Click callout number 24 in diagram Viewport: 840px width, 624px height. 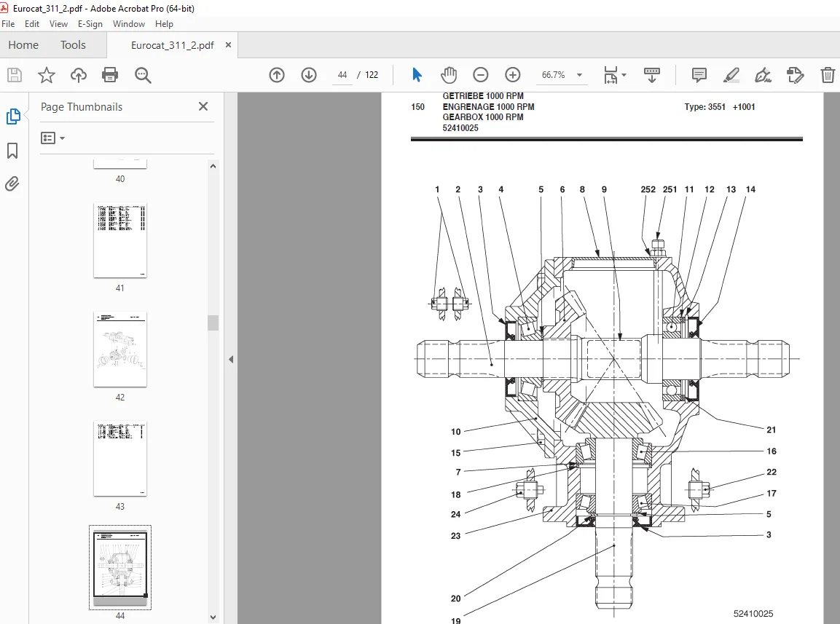click(455, 514)
